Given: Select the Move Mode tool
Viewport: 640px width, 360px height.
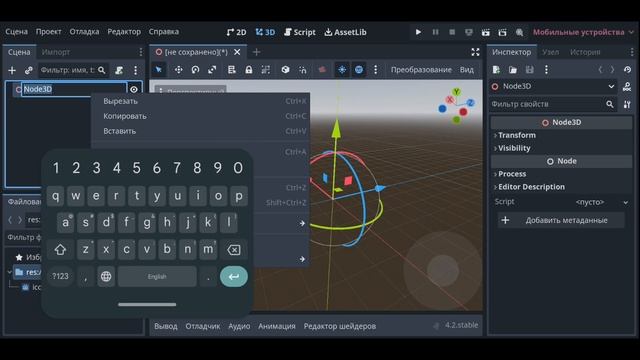Looking at the screenshot, I should point(178,70).
